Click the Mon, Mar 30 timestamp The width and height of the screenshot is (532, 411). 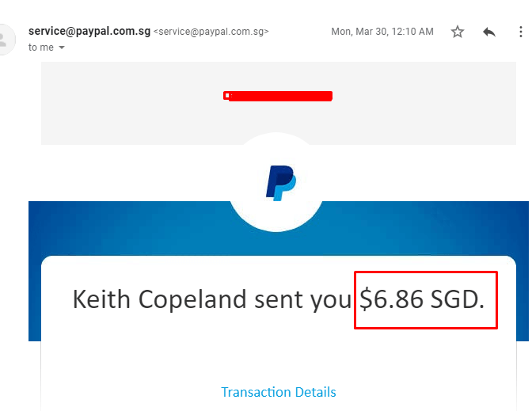pos(382,32)
